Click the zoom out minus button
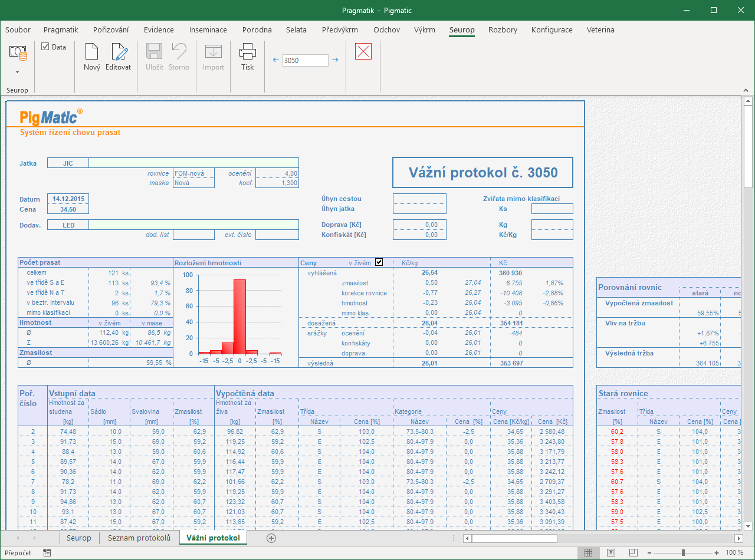The width and height of the screenshot is (755, 560). [649, 552]
